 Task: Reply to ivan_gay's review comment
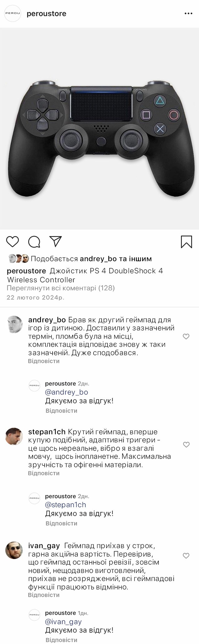coord(44,595)
